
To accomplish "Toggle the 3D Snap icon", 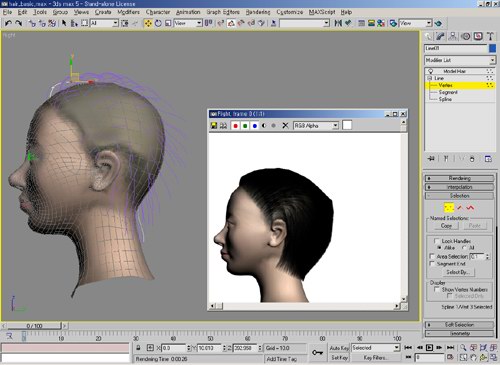I will 221,23.
